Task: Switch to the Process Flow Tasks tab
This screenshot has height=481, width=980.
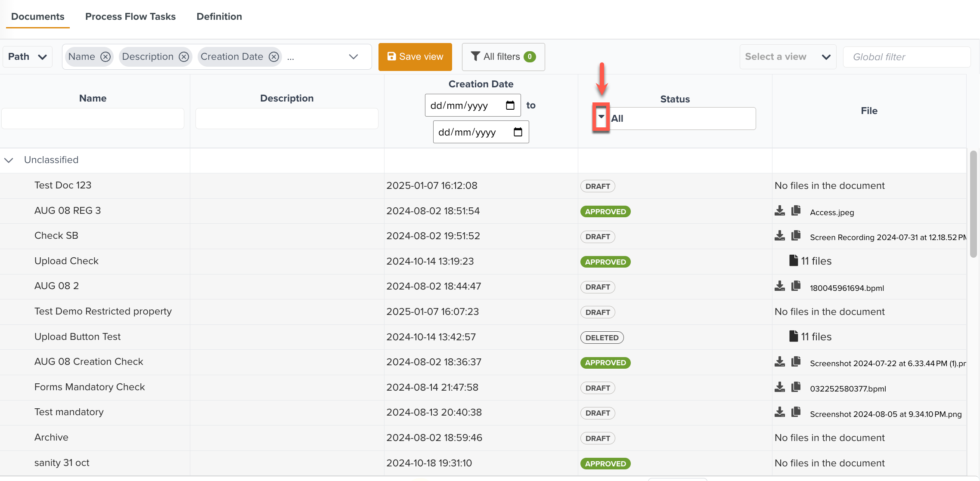Action: [x=130, y=16]
